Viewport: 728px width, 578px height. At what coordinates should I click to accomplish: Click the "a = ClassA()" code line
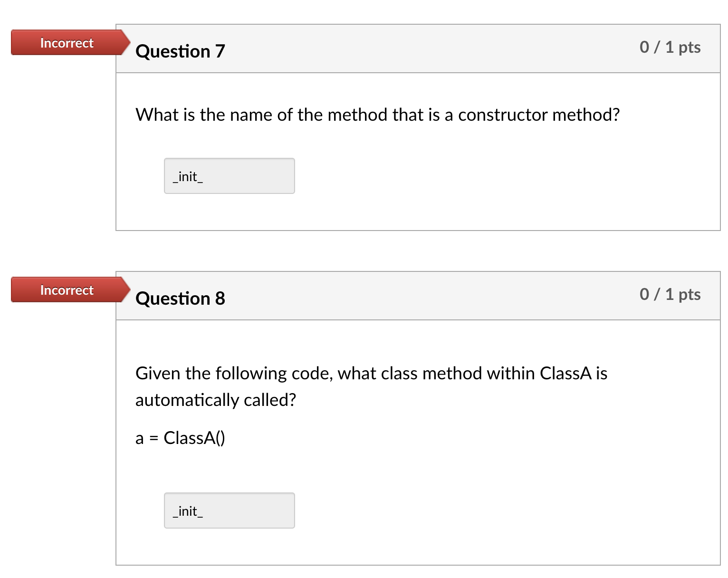[181, 438]
